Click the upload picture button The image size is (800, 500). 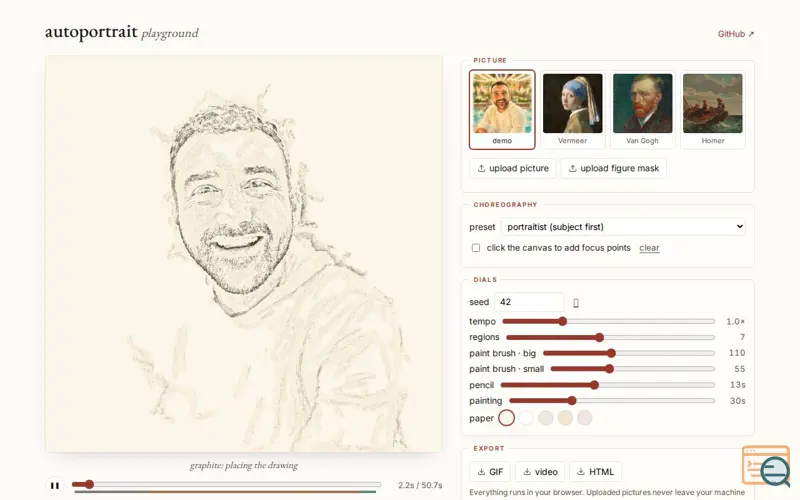(x=513, y=168)
